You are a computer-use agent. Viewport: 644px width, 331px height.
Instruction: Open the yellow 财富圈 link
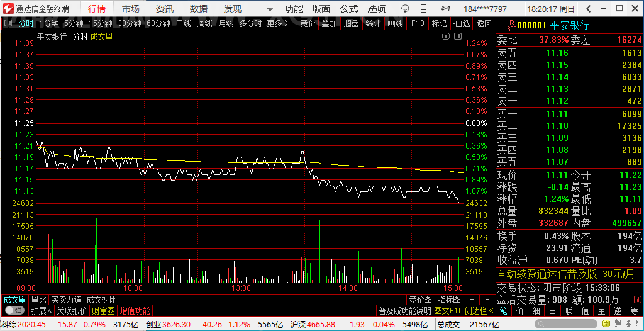(103, 310)
